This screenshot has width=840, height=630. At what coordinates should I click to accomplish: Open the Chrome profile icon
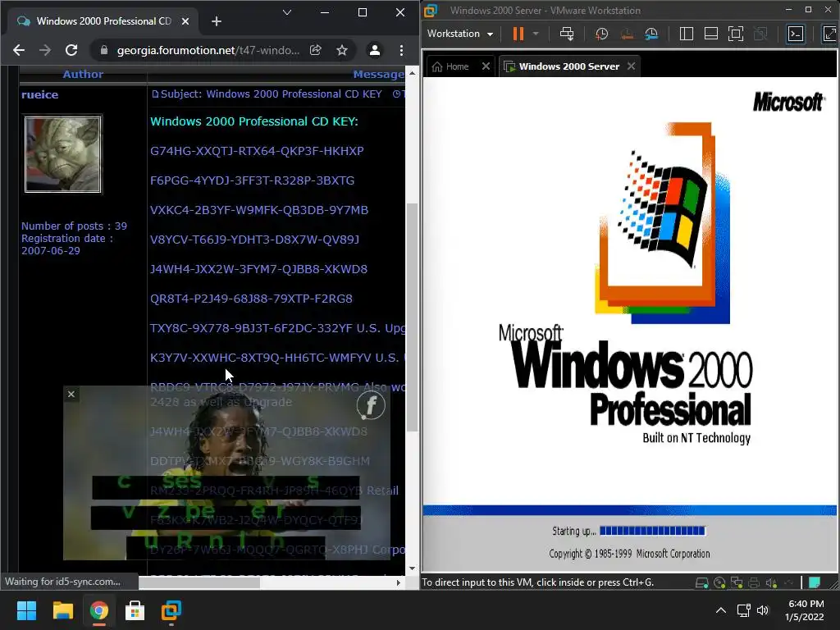[374, 50]
